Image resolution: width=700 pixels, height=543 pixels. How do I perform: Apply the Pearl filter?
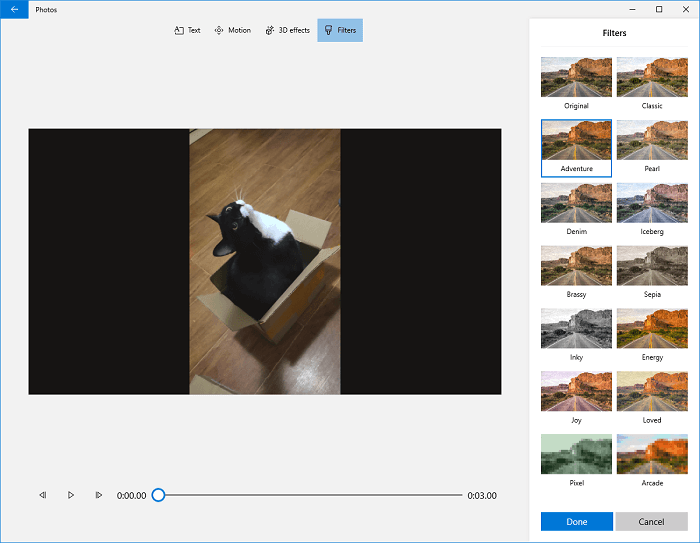(652, 141)
